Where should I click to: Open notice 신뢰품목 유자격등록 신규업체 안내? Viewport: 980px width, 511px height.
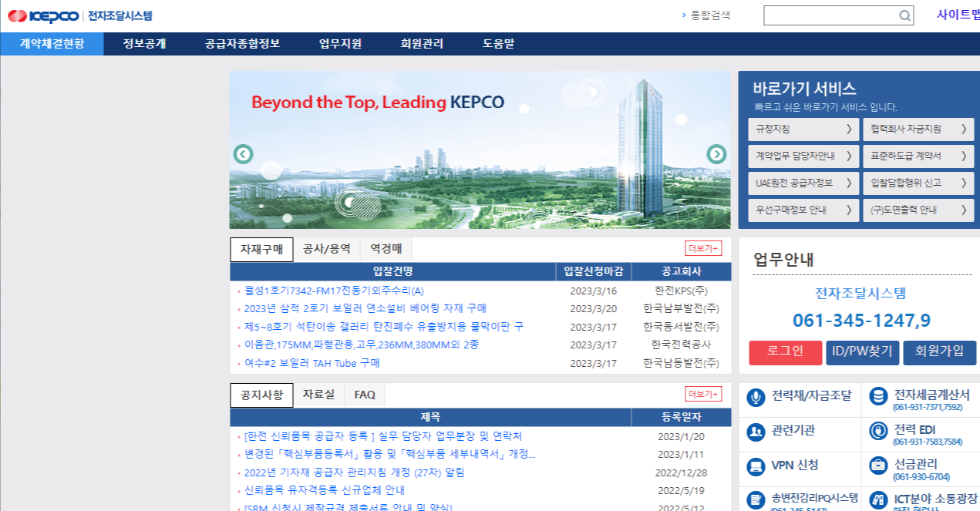(325, 490)
